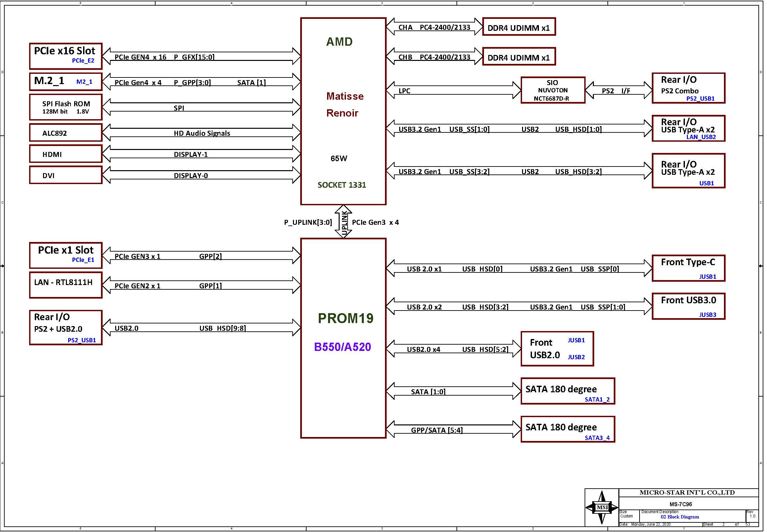The image size is (767, 532).
Task: Select the '65W' power rating text
Action: (339, 158)
